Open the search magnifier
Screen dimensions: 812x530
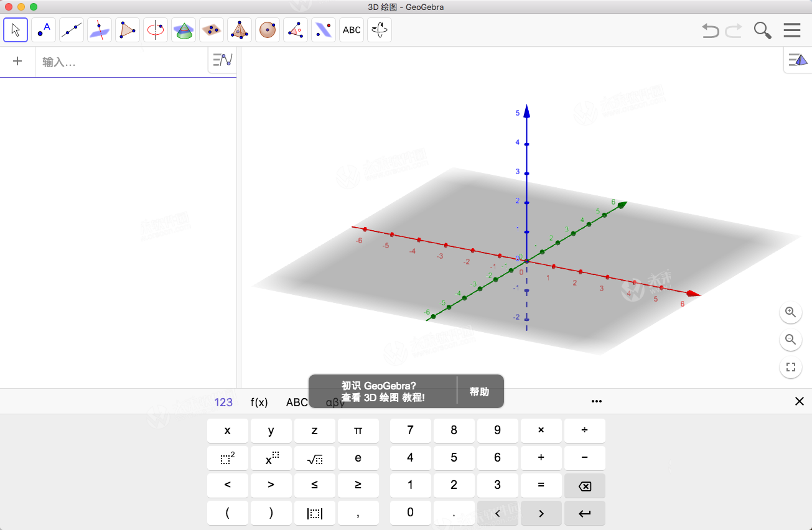click(x=763, y=30)
